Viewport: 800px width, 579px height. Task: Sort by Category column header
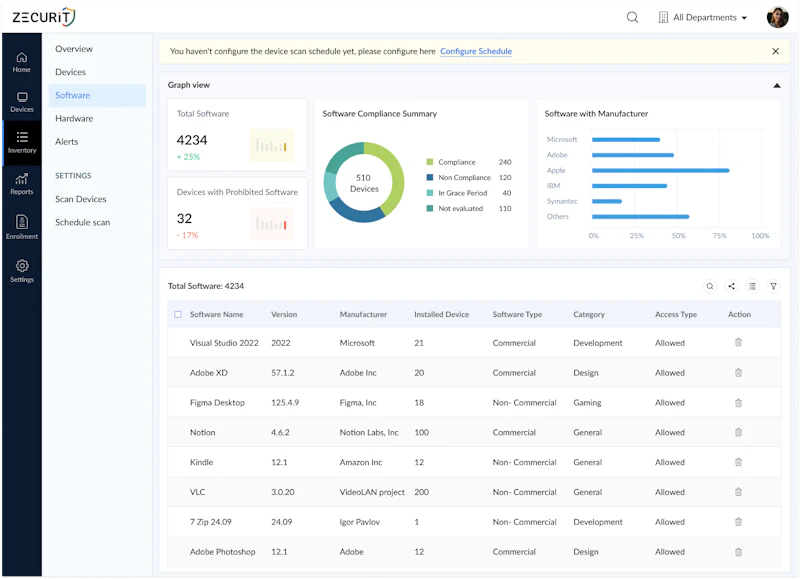pos(589,314)
